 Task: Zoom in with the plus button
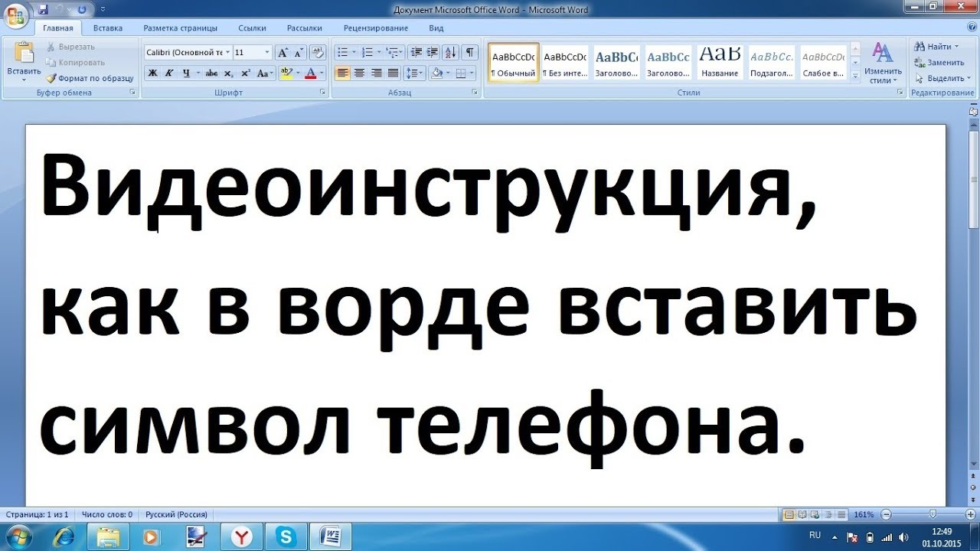click(x=970, y=515)
